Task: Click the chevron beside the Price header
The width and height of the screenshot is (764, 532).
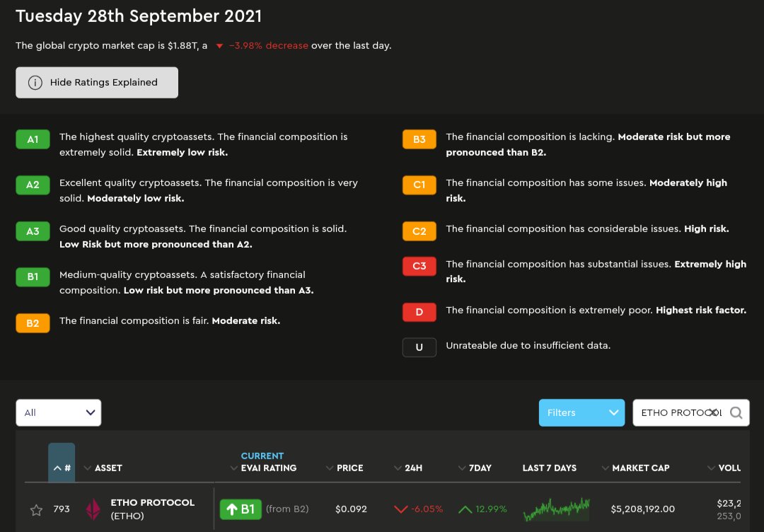Action: tap(329, 468)
